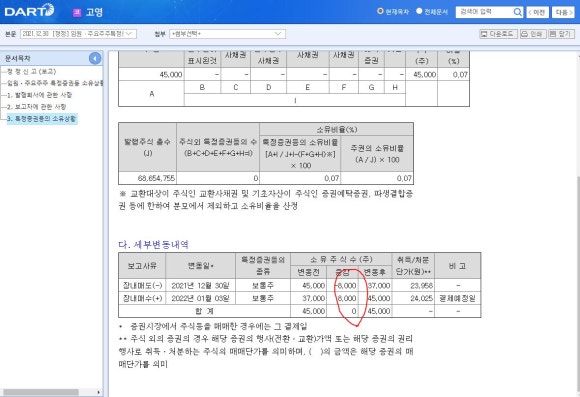The width and height of the screenshot is (580, 397).
Task: Click the 변동일* column header
Action: coord(200,266)
